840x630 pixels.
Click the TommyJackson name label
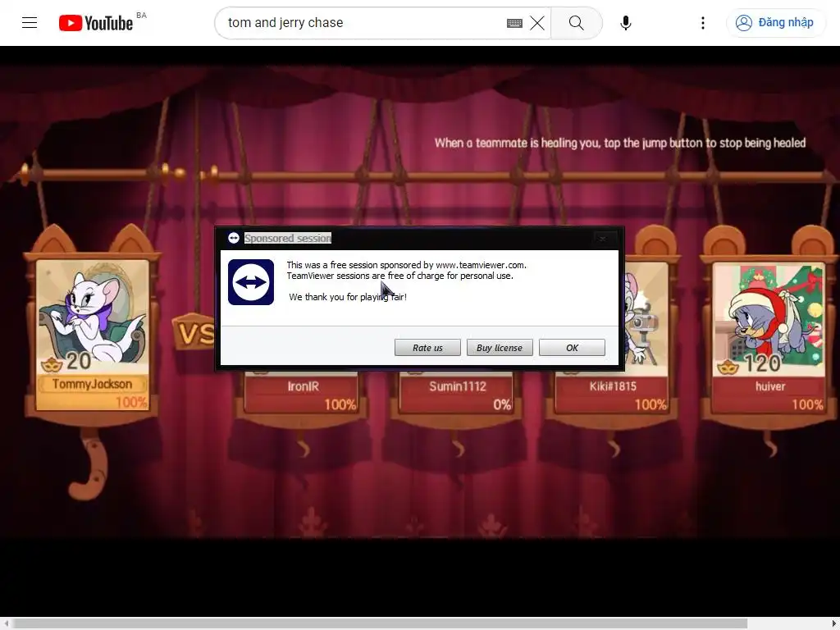(92, 384)
